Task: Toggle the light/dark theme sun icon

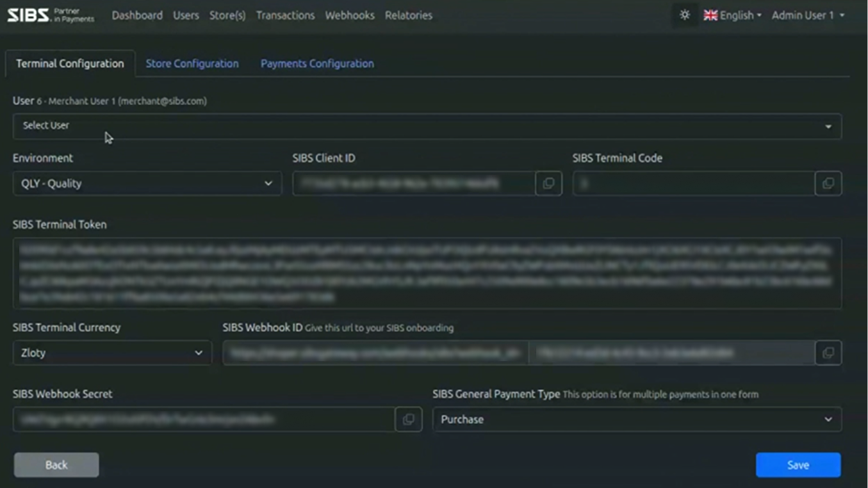Action: (x=685, y=15)
